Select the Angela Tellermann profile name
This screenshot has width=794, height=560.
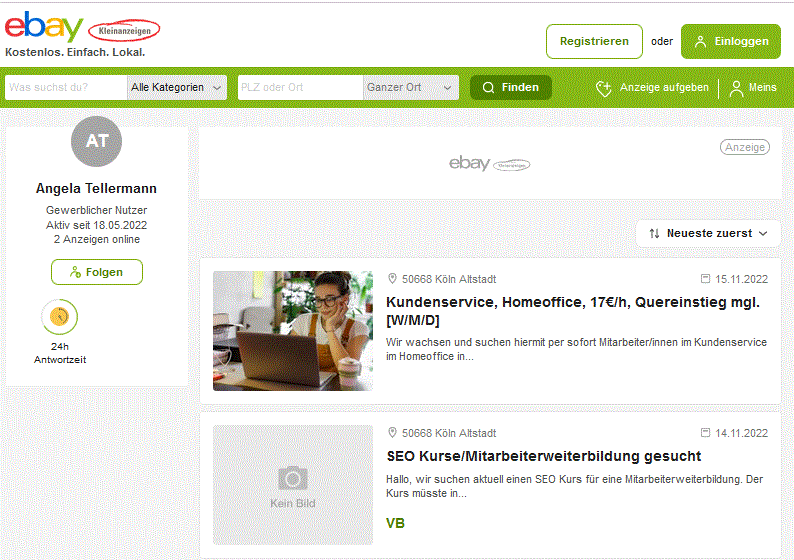[96, 188]
